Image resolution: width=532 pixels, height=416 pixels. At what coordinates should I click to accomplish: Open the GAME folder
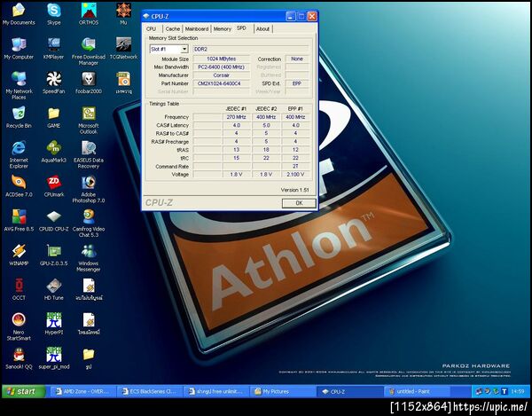[x=53, y=117]
